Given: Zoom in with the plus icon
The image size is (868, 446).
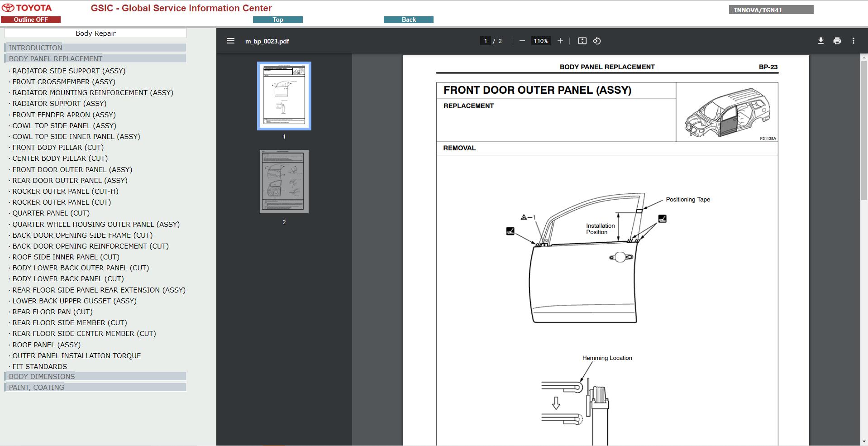Looking at the screenshot, I should click(560, 41).
